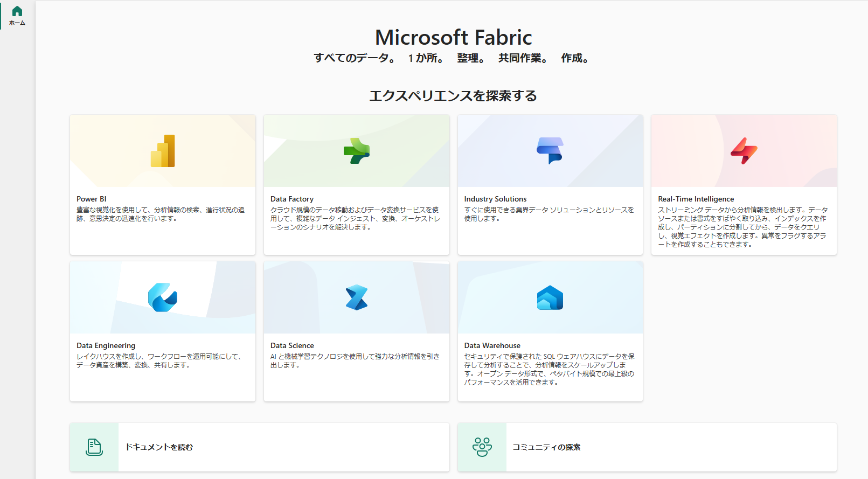Open the Data Warehouse card title
The width and height of the screenshot is (868, 479).
pos(492,345)
